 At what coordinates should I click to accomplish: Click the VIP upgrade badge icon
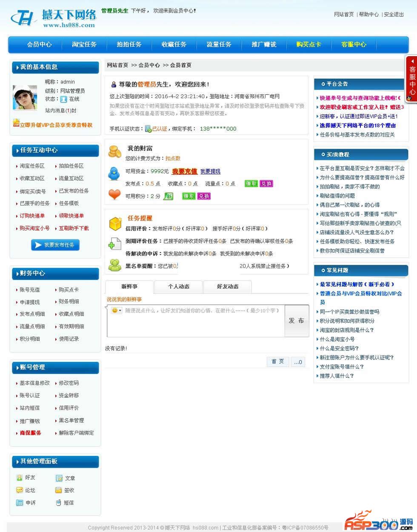pyautogui.click(x=16, y=123)
